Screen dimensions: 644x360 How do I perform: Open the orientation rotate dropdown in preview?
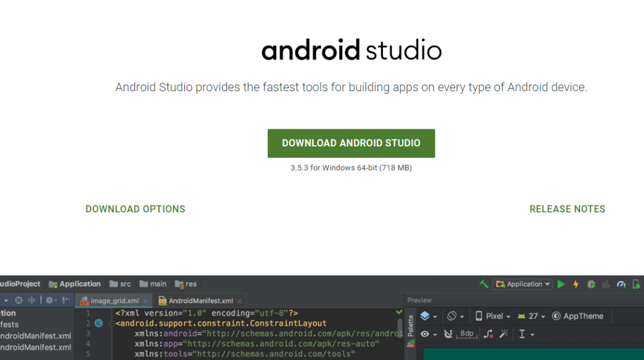pos(455,316)
